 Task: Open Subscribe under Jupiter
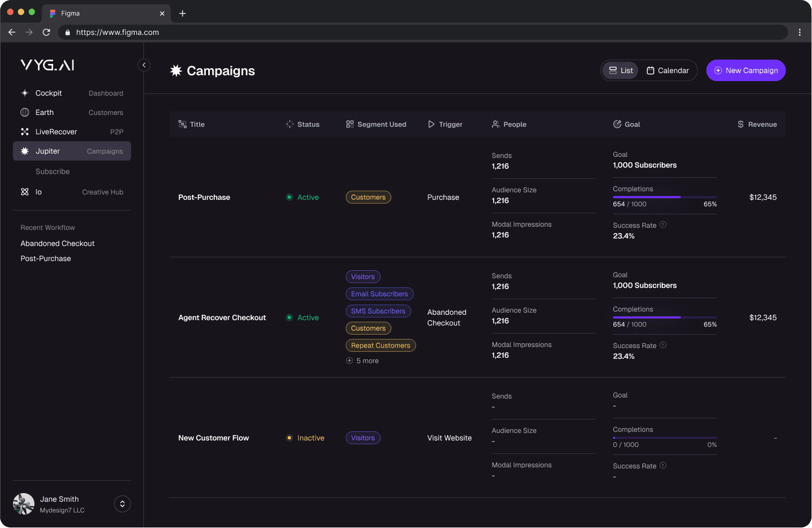point(52,171)
